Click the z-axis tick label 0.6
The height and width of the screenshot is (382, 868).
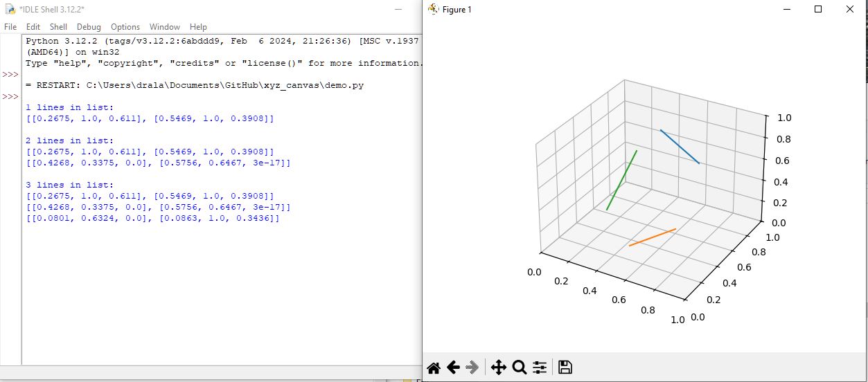tap(783, 161)
